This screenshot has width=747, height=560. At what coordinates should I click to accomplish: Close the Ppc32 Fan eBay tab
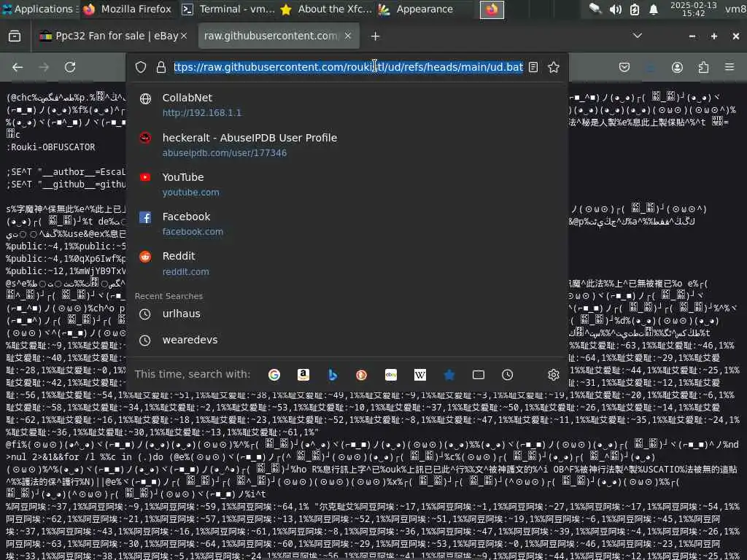184,36
